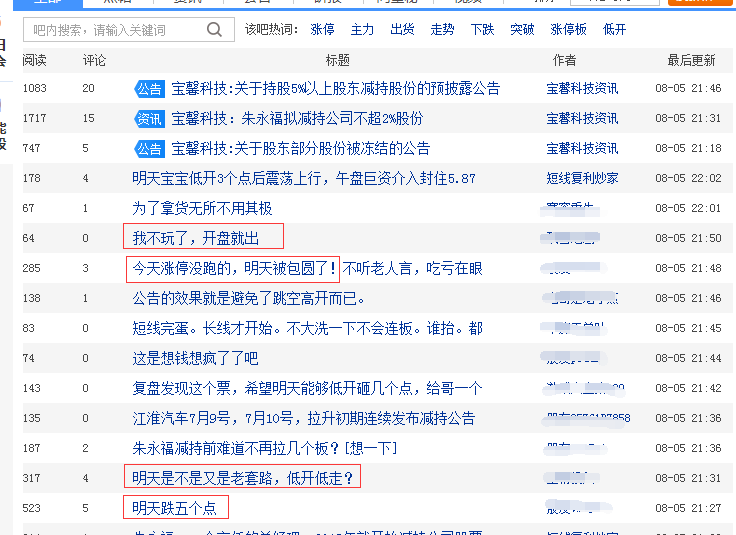Click the 标题 column header

click(x=337, y=60)
